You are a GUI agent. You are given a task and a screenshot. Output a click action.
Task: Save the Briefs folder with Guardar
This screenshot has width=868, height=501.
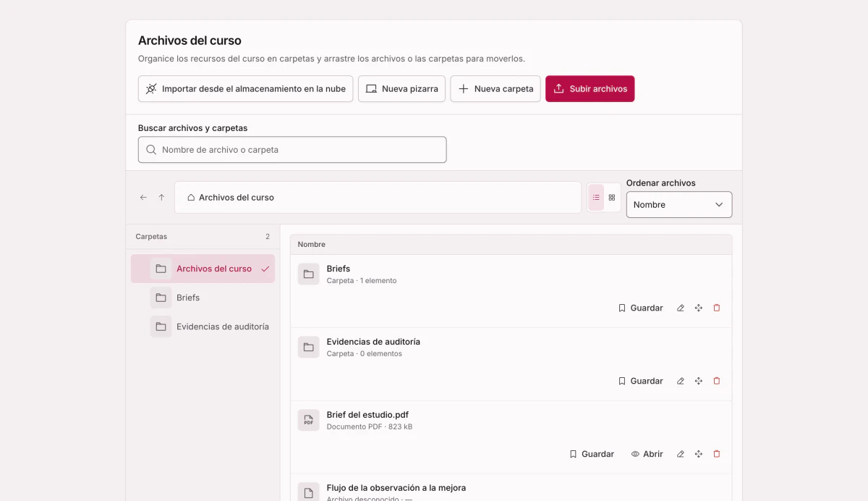coord(641,308)
